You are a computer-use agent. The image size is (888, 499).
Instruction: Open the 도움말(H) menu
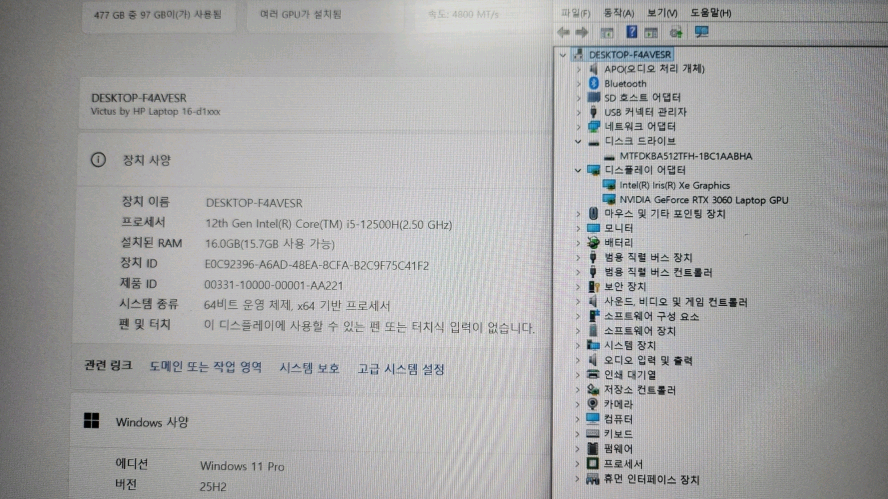coord(710,12)
